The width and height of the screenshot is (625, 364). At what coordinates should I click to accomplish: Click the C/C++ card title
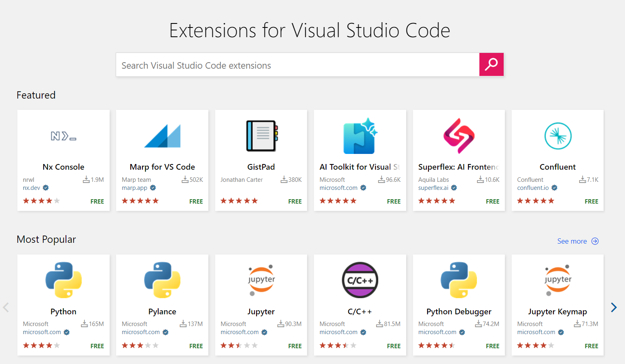coord(360,311)
